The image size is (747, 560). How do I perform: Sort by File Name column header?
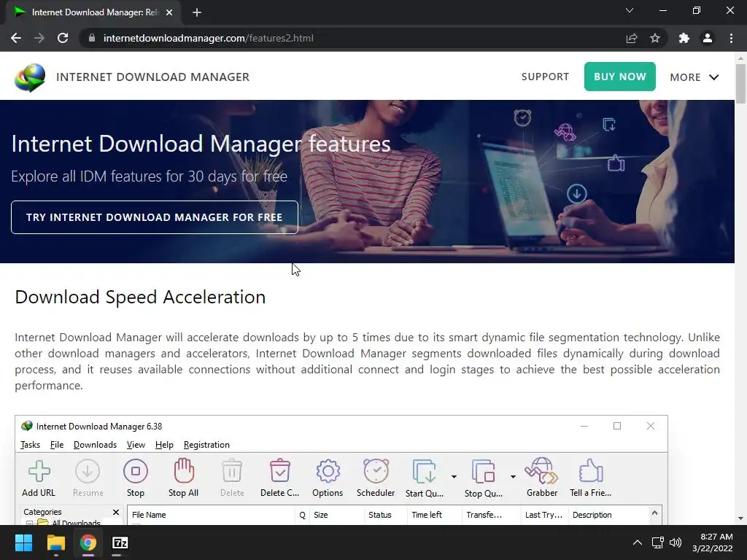tap(211, 515)
